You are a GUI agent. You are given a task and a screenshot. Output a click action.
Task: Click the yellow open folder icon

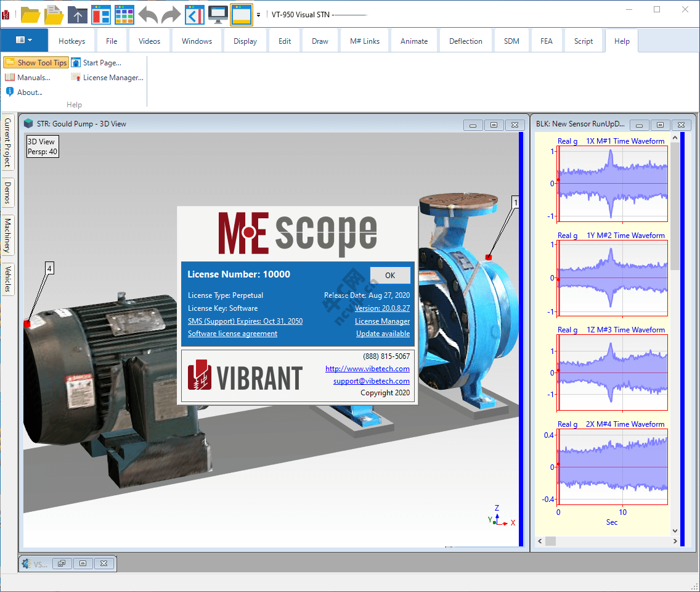(x=30, y=15)
